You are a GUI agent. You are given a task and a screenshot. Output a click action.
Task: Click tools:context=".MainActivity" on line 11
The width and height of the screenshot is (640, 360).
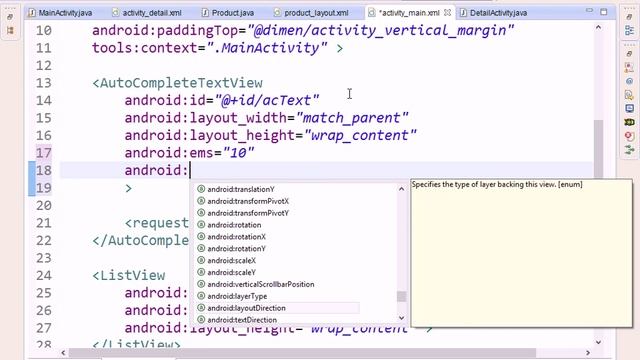pos(209,48)
